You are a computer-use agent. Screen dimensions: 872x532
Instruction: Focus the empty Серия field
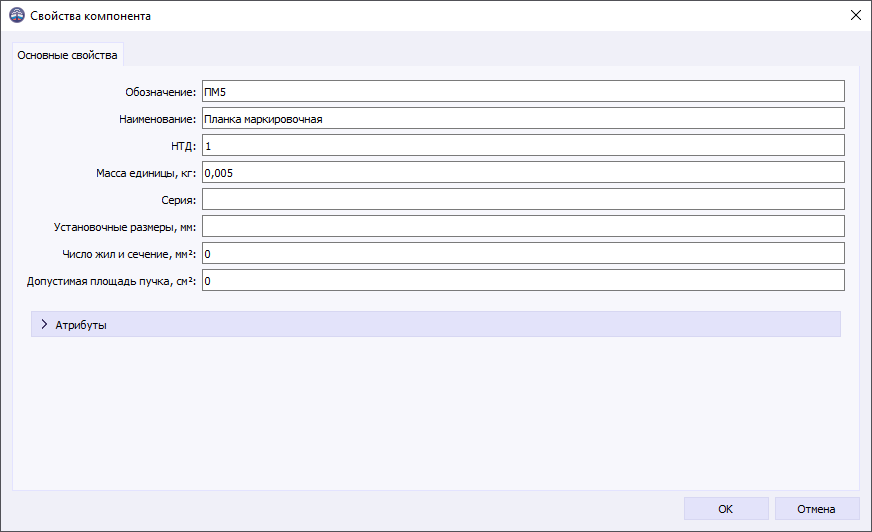(x=523, y=200)
